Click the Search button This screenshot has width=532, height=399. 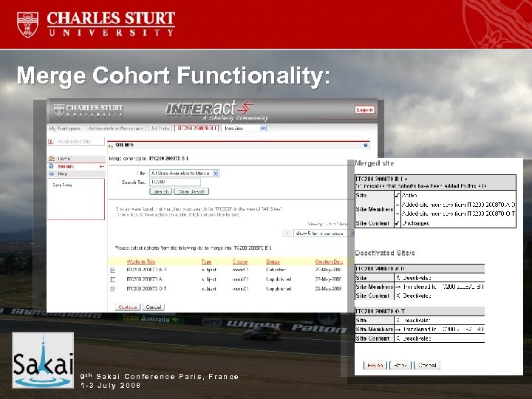tap(160, 191)
